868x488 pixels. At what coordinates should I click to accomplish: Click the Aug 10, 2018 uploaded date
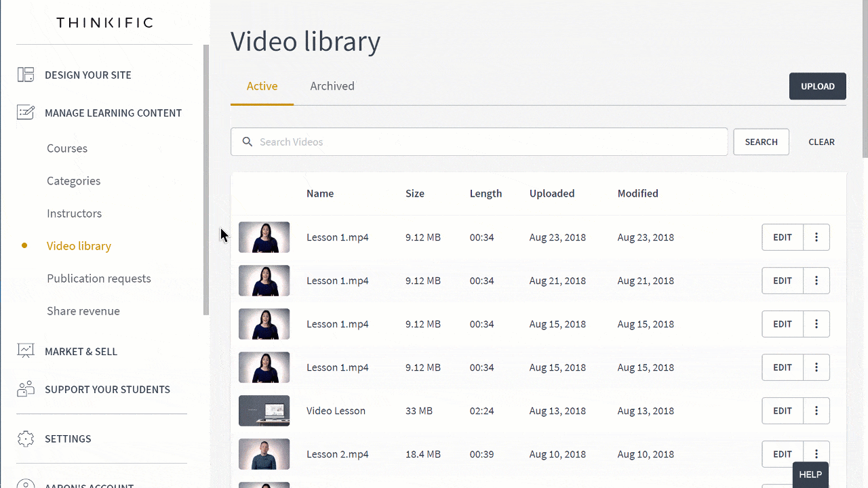(x=557, y=454)
